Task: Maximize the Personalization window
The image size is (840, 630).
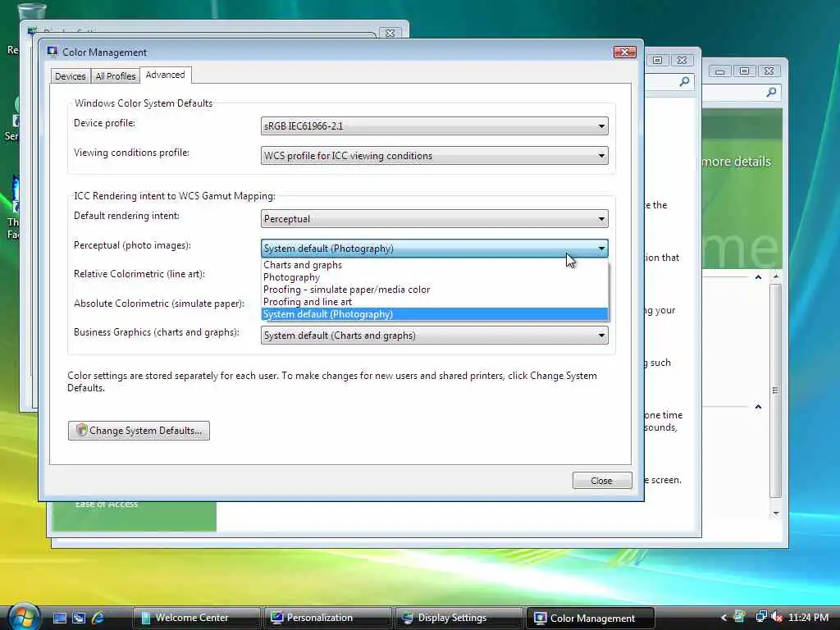Action: (657, 60)
